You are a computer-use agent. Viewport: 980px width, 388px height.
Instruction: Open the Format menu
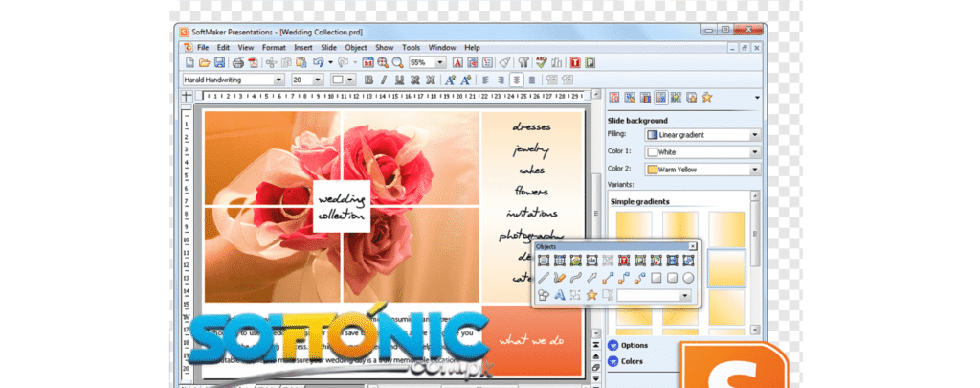click(x=274, y=47)
